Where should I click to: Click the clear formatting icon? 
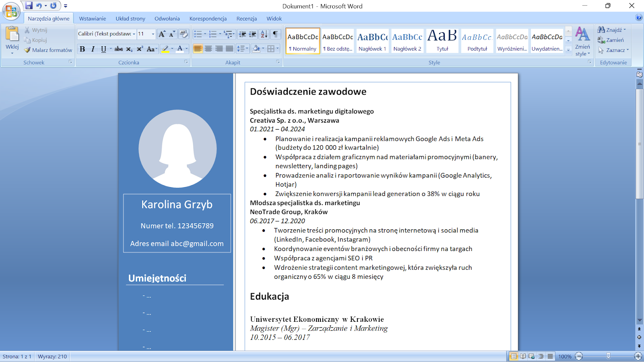click(x=184, y=34)
